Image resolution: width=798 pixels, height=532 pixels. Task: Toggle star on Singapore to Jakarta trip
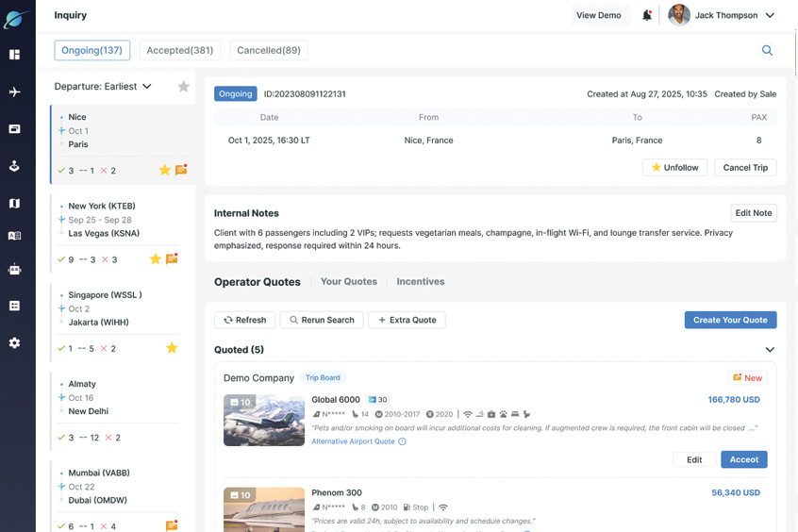172,348
